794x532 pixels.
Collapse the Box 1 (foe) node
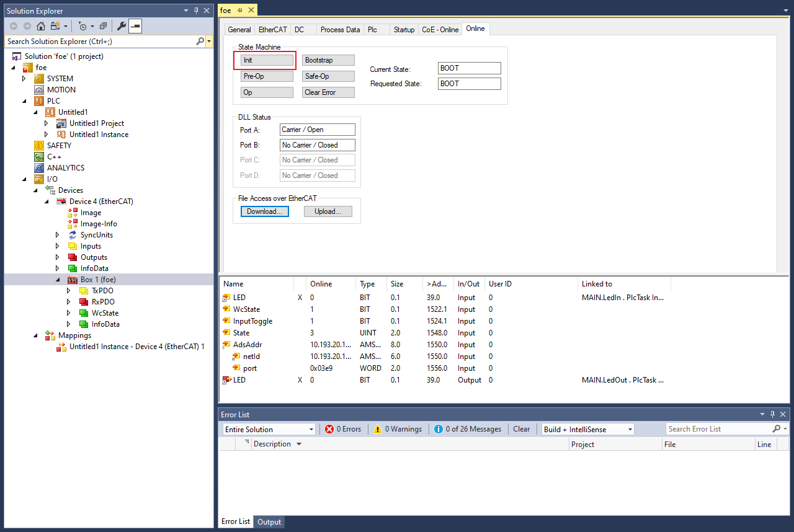[x=58, y=280]
